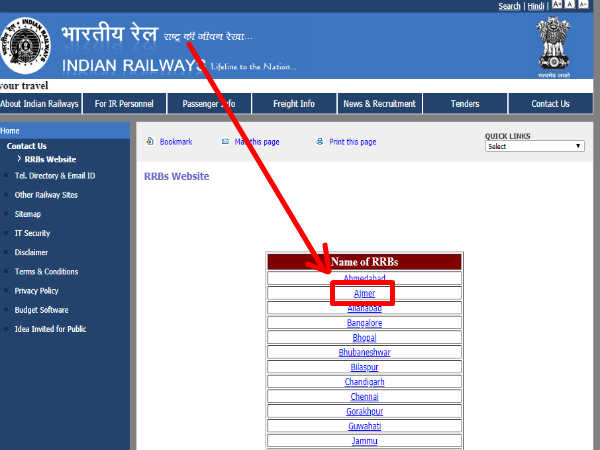600x450 pixels.
Task: Open the Chandigarh RRB link
Action: (x=364, y=382)
